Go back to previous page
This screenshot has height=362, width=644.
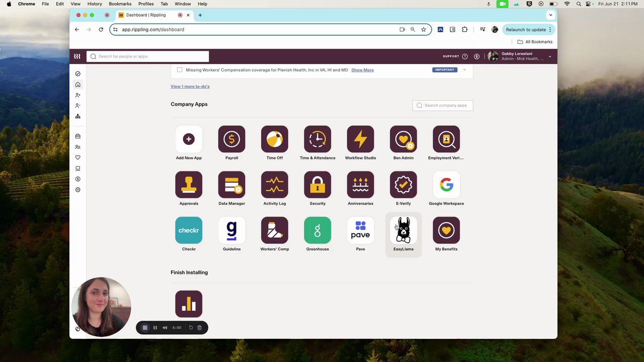point(77,30)
